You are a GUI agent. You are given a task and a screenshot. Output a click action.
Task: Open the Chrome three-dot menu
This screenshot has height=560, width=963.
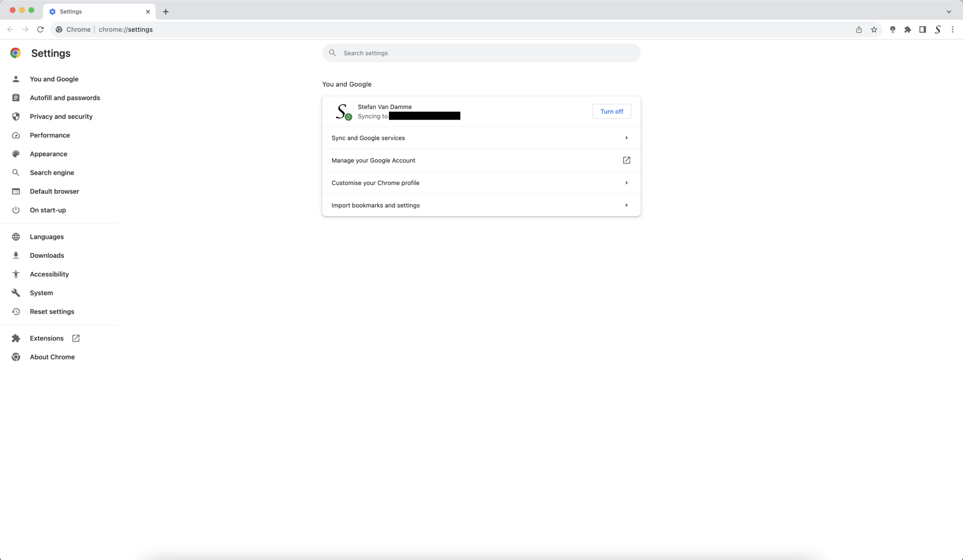point(953,29)
